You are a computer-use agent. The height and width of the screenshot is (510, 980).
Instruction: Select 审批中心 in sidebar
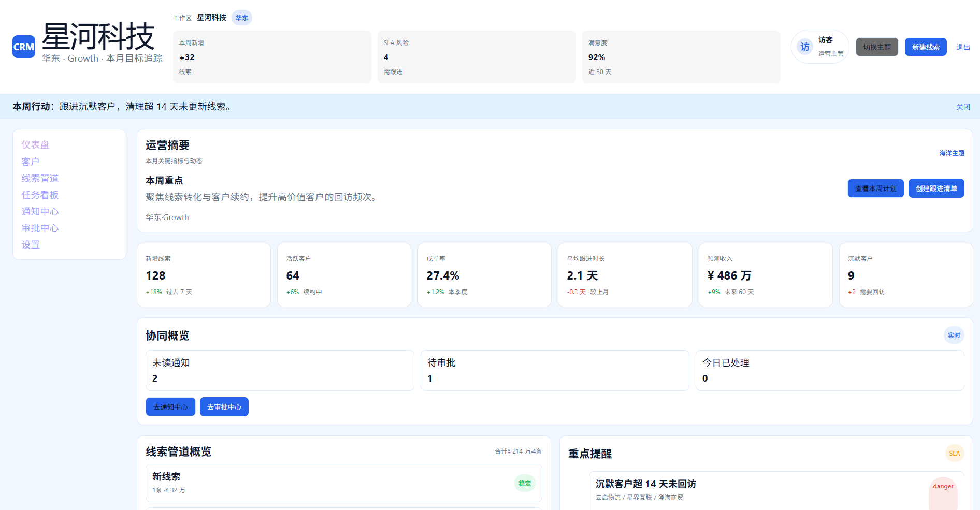pos(40,228)
